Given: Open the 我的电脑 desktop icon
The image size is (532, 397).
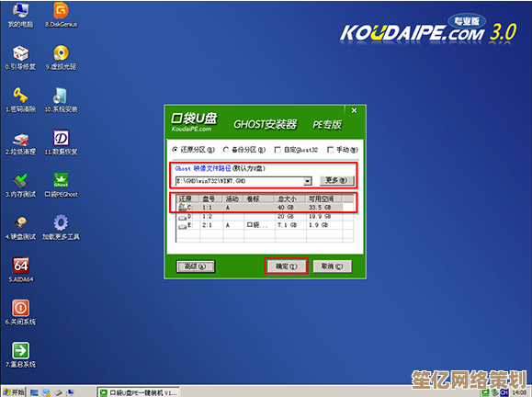Looking at the screenshot, I should (21, 14).
